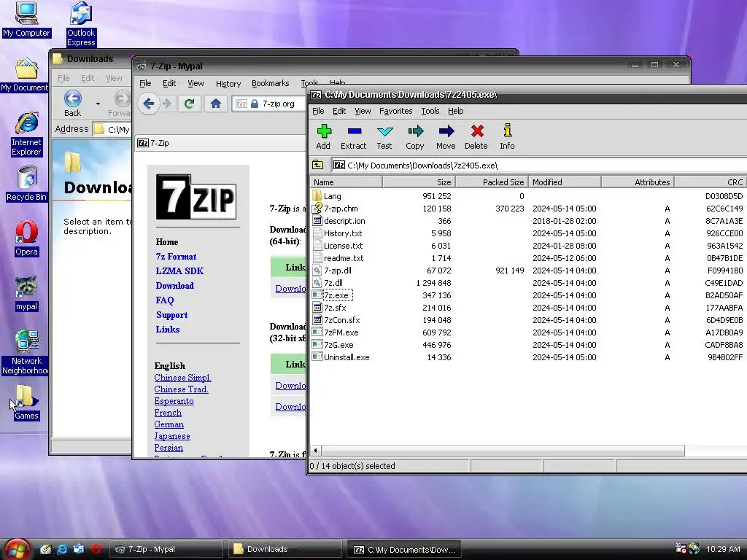The image size is (747, 560).
Task: Select Network Neighborhood desktop icon
Action: click(x=25, y=352)
